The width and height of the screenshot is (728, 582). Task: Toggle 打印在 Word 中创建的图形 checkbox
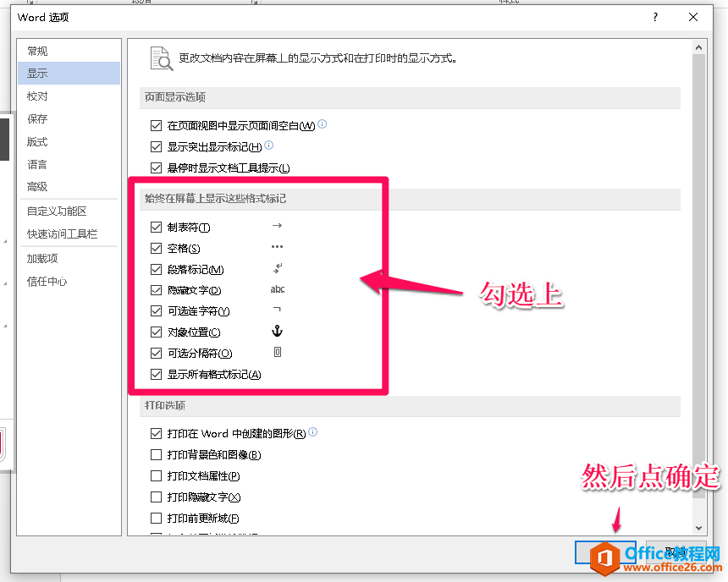click(x=156, y=434)
